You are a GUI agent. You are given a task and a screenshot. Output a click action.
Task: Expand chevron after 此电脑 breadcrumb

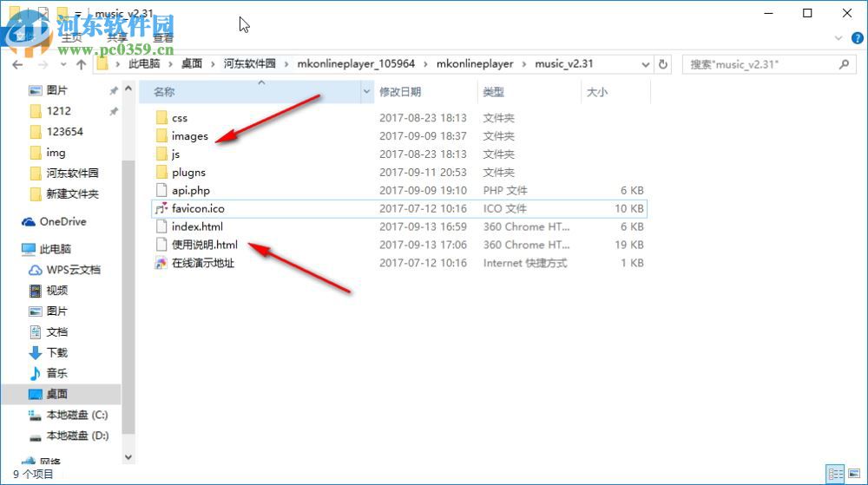170,64
